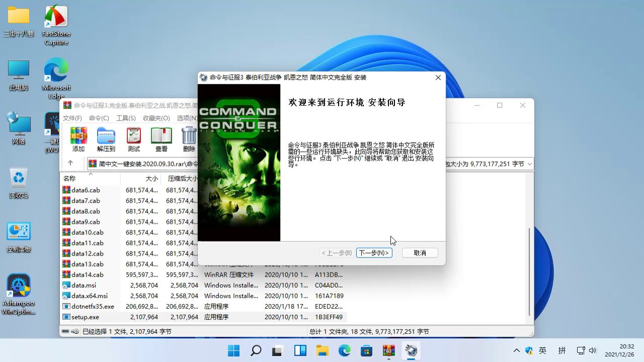
Task: Click the 测试 (Test) toolbar icon
Action: click(x=134, y=140)
